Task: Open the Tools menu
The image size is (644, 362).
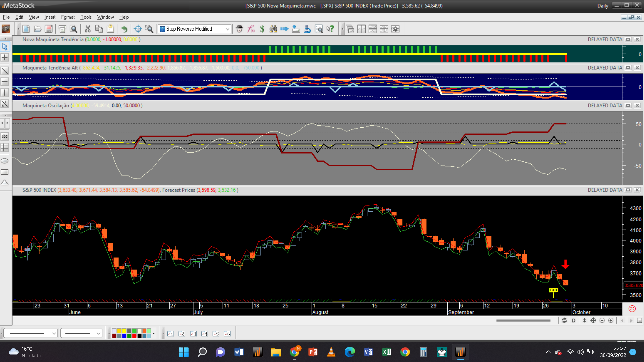Action: (x=86, y=17)
